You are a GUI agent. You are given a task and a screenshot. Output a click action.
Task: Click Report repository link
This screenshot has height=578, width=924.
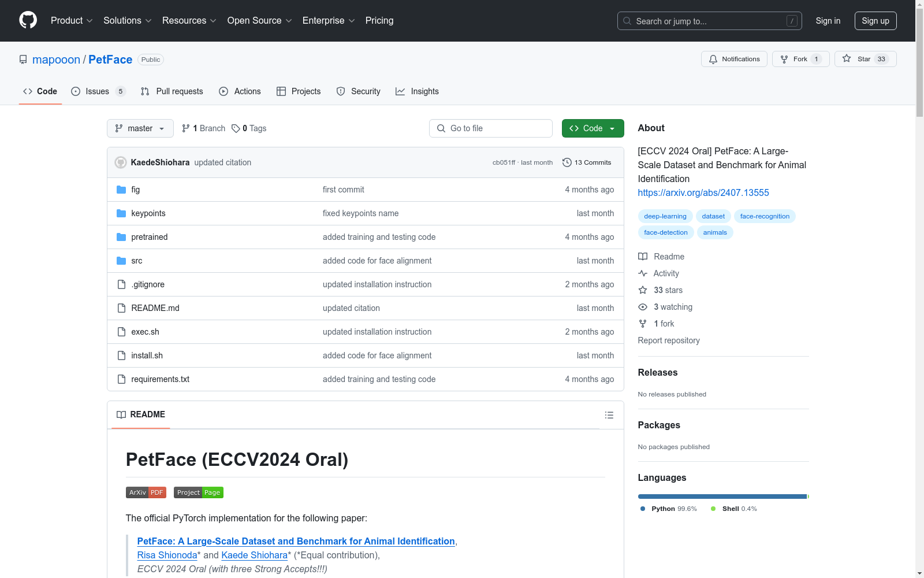tap(669, 340)
